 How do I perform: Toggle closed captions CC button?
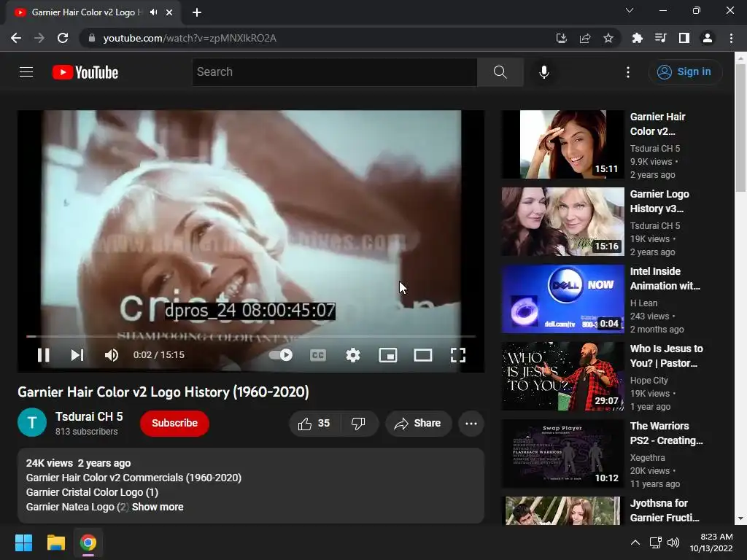point(318,355)
